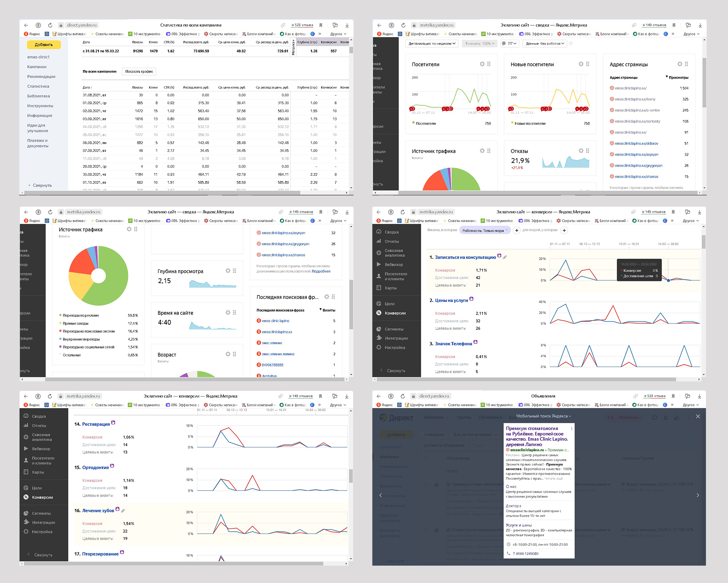The width and height of the screenshot is (728, 583).
Task: Bookmark the Статистика по всем кампаниям page
Action: click(321, 25)
